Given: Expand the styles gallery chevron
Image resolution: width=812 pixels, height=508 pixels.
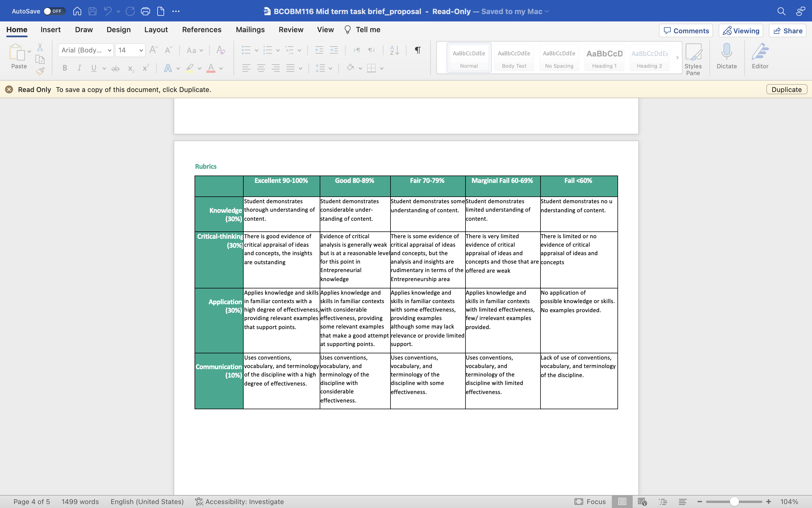Looking at the screenshot, I should coord(677,58).
